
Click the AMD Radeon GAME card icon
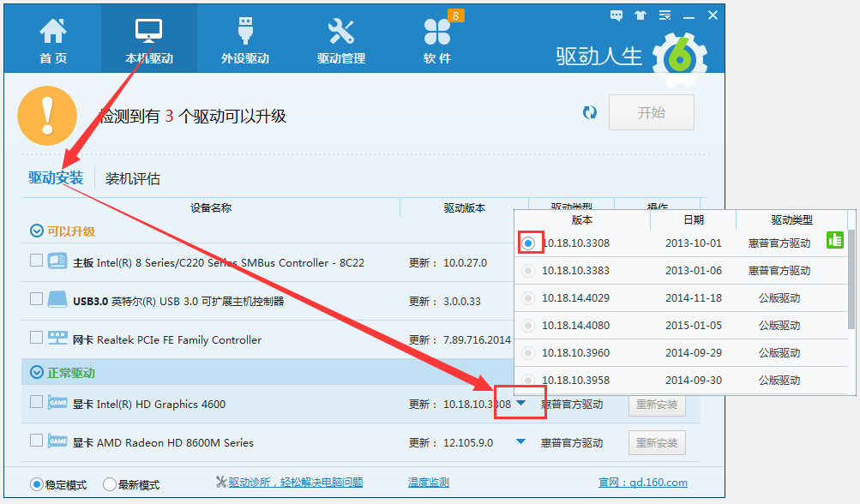57,441
